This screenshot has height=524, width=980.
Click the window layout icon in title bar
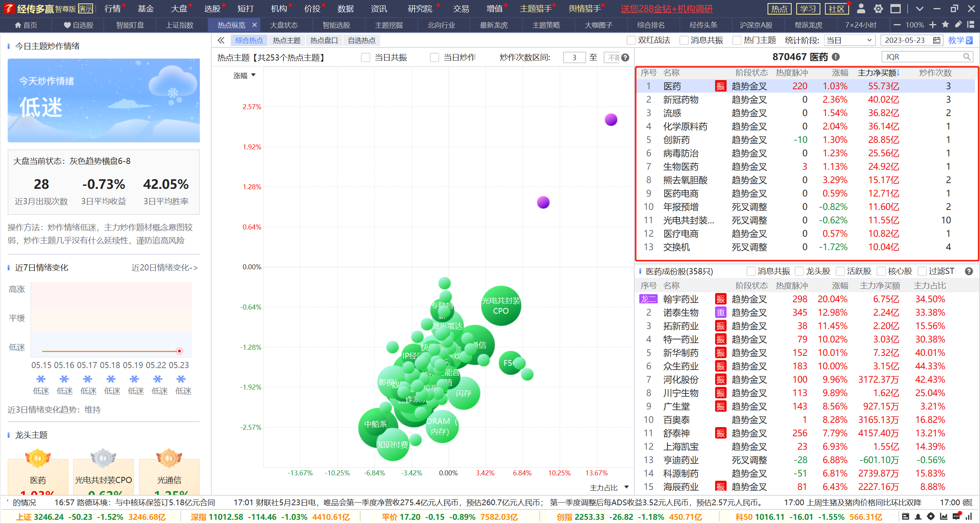[x=895, y=8]
